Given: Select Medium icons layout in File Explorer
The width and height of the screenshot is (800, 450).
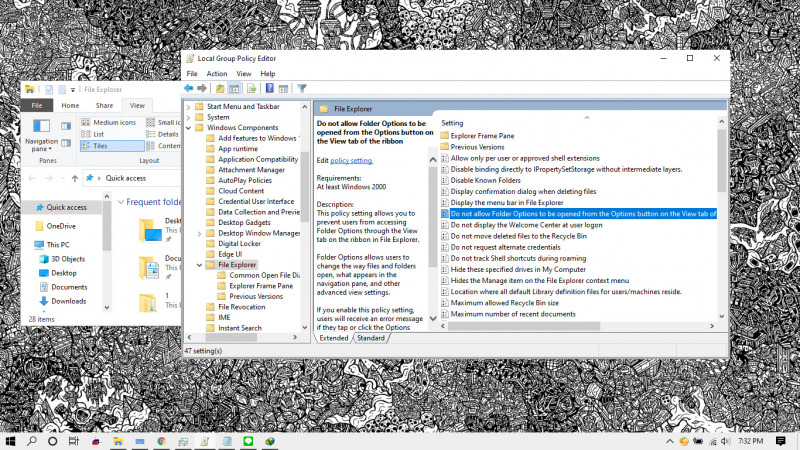Looking at the screenshot, I should [x=109, y=122].
